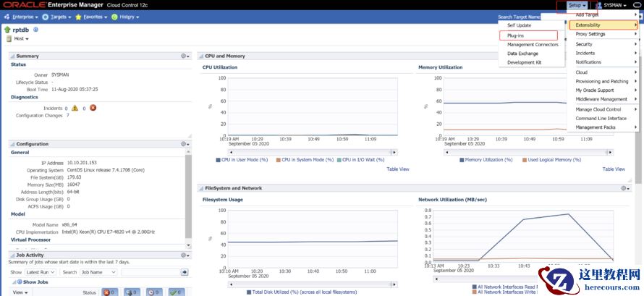Screen dimensions: 644x296
Task: Open the Proxy Settings menu item
Action: tap(590, 34)
